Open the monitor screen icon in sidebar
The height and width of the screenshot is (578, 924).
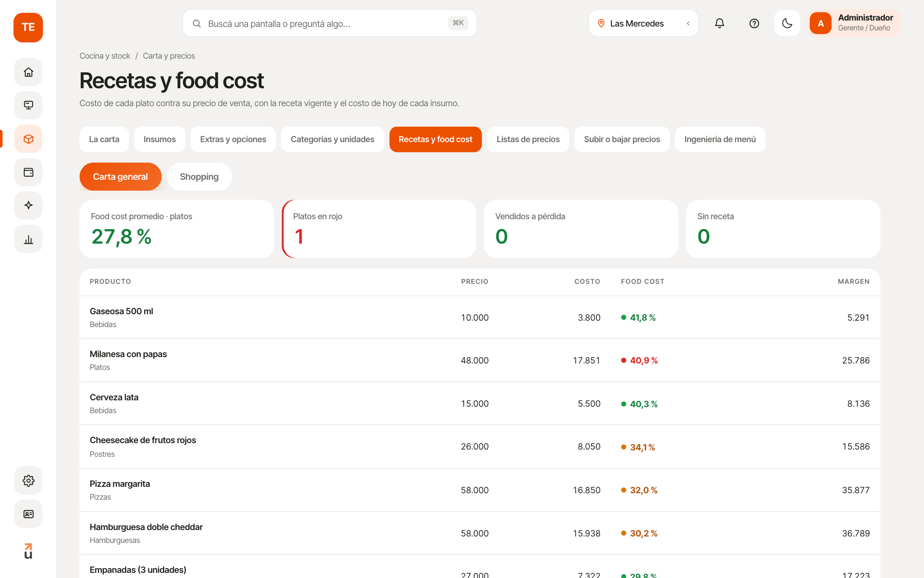click(28, 105)
